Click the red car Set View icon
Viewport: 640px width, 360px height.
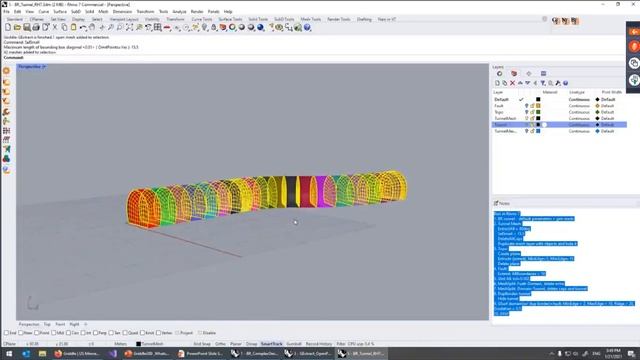click(167, 27)
